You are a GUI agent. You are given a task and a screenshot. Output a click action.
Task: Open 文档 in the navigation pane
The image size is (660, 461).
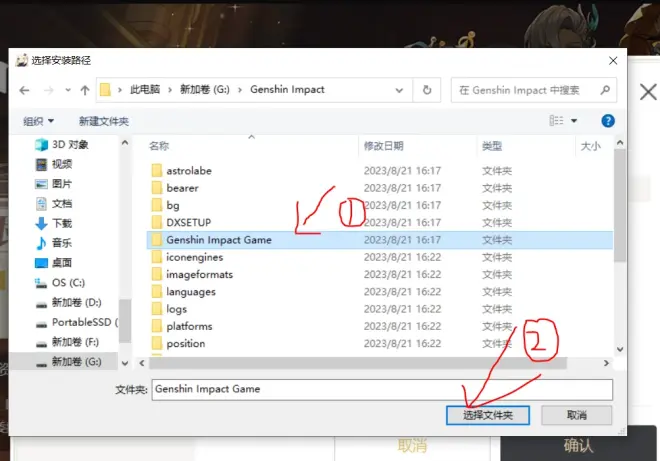point(53,204)
